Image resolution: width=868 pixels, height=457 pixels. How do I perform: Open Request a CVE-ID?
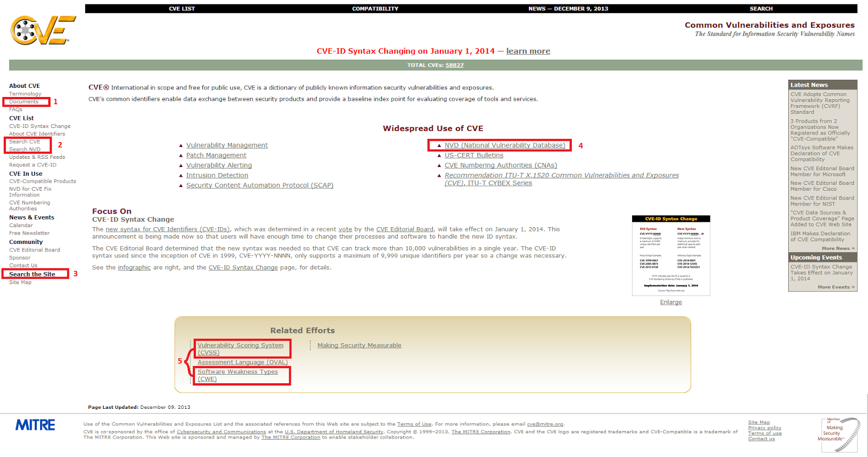tap(33, 165)
